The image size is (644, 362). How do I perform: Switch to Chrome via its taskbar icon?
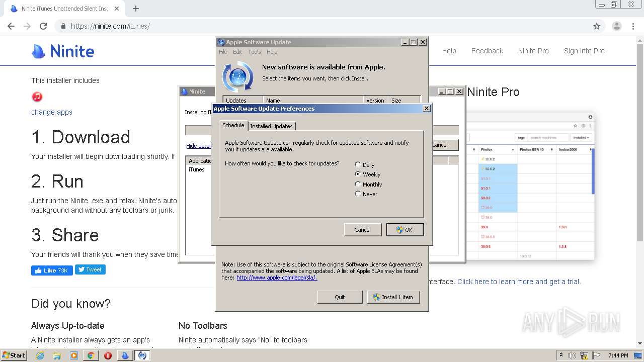pyautogui.click(x=91, y=355)
